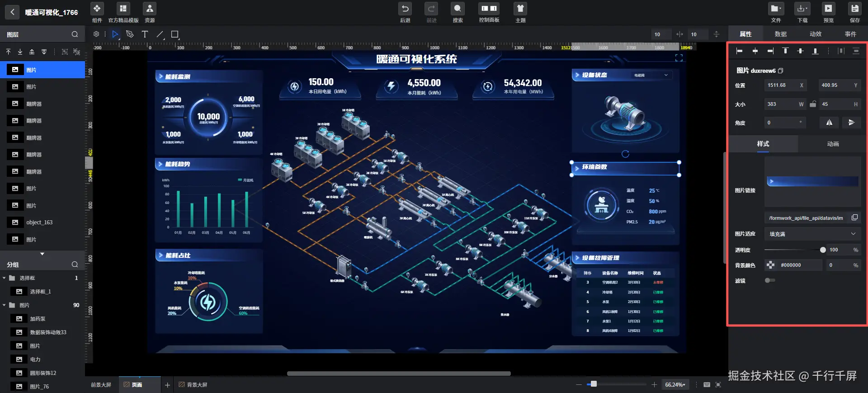Viewport: 868px width, 393px height.
Task: Adjust the 透明度 opacity slider handle
Action: (823, 250)
